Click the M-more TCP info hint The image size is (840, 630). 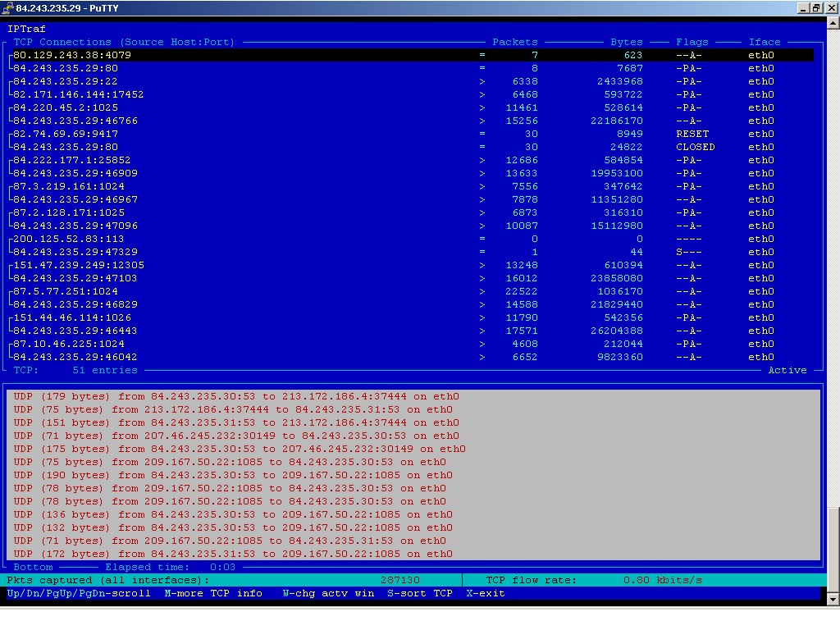pos(213,593)
